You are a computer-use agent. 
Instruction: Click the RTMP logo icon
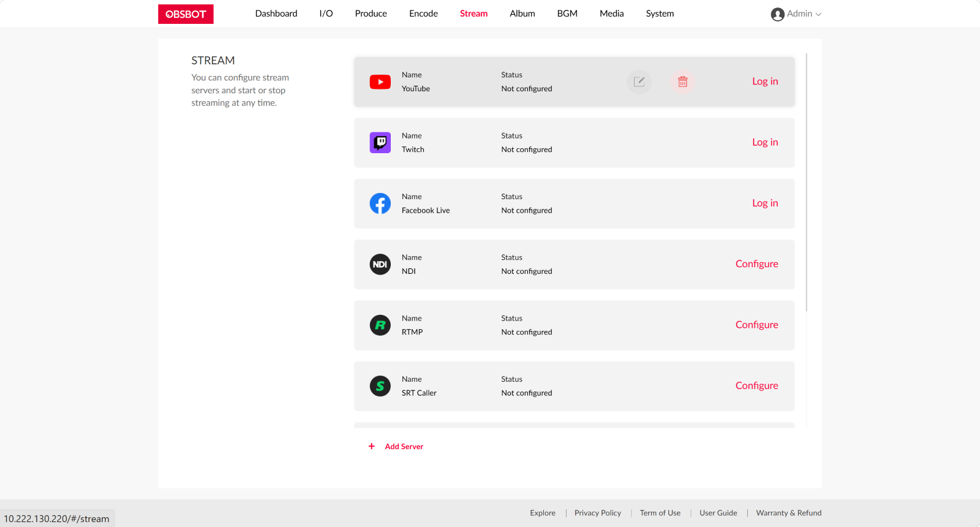(x=380, y=325)
